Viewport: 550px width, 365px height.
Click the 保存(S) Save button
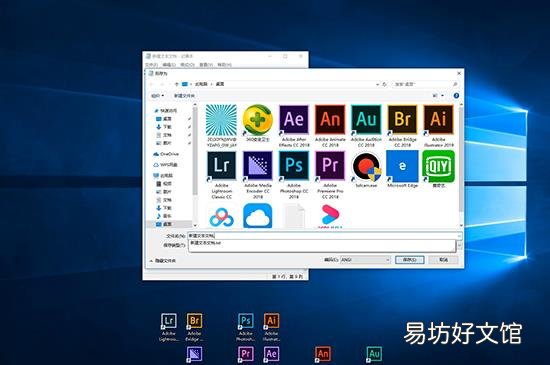(x=409, y=260)
